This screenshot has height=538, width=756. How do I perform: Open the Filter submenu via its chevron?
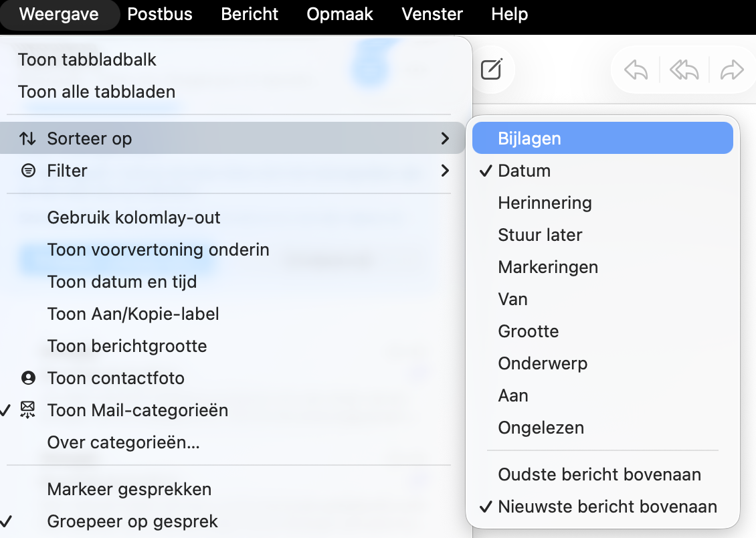pyautogui.click(x=446, y=171)
